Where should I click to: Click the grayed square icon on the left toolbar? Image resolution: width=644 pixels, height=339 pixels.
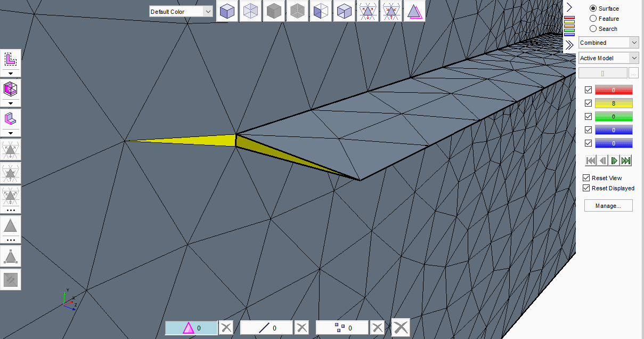point(10,279)
